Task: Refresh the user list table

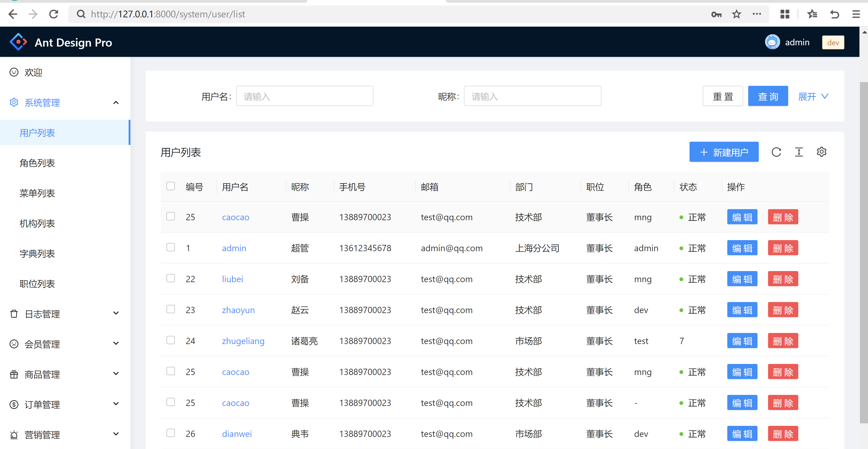Action: point(776,152)
